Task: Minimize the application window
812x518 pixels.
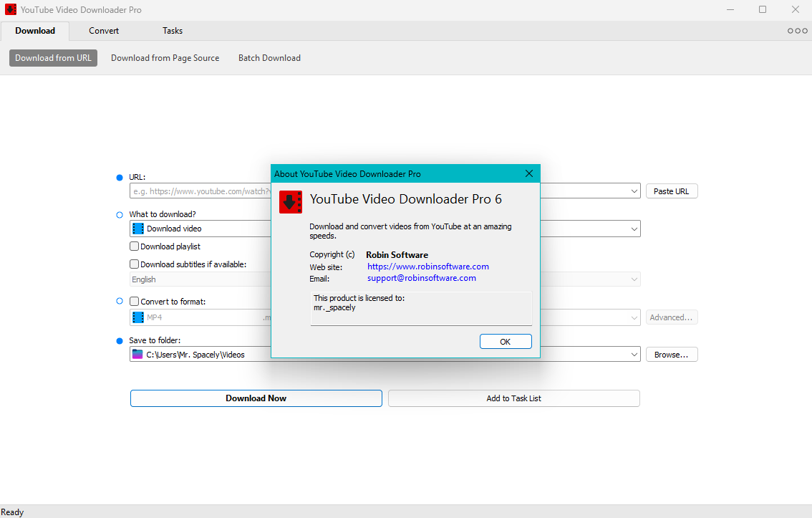Action: point(730,9)
